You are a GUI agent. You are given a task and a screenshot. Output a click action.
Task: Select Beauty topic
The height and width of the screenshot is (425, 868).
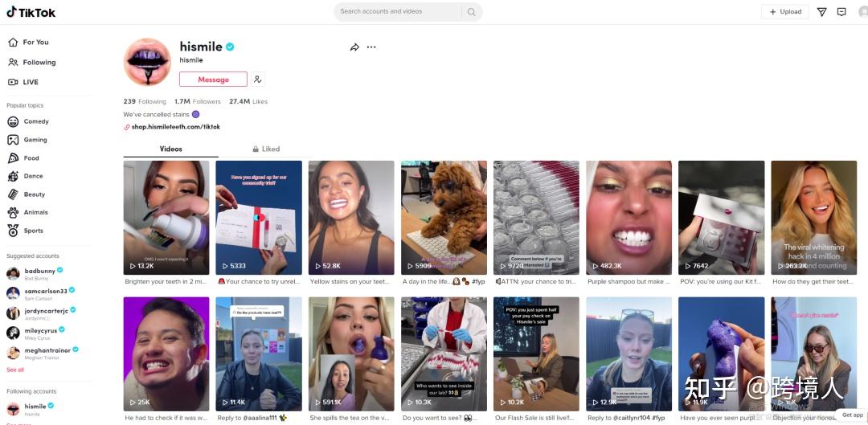[27, 194]
